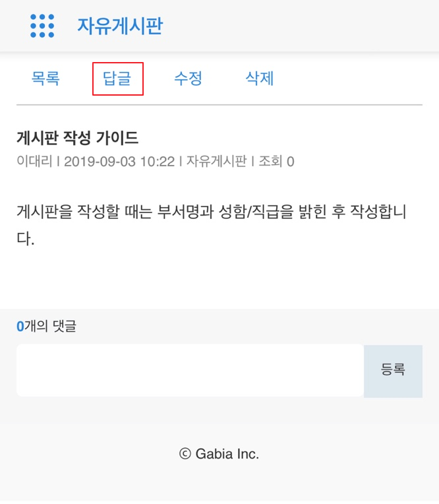Click 삭제 to delete the post
The image size is (439, 504).
(260, 79)
